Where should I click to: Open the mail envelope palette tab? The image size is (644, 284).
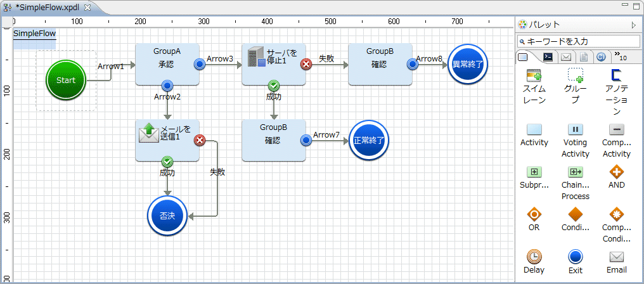coord(566,57)
